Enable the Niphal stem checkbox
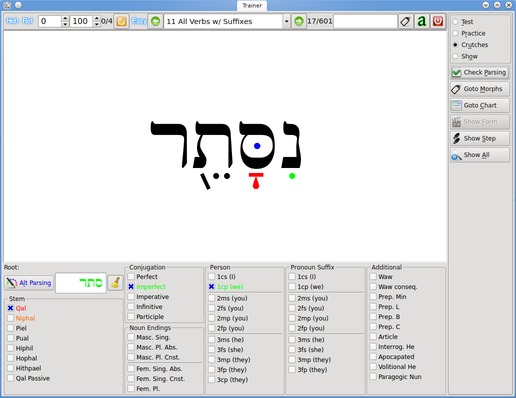Screen dimensions: 516x398 tap(11, 318)
